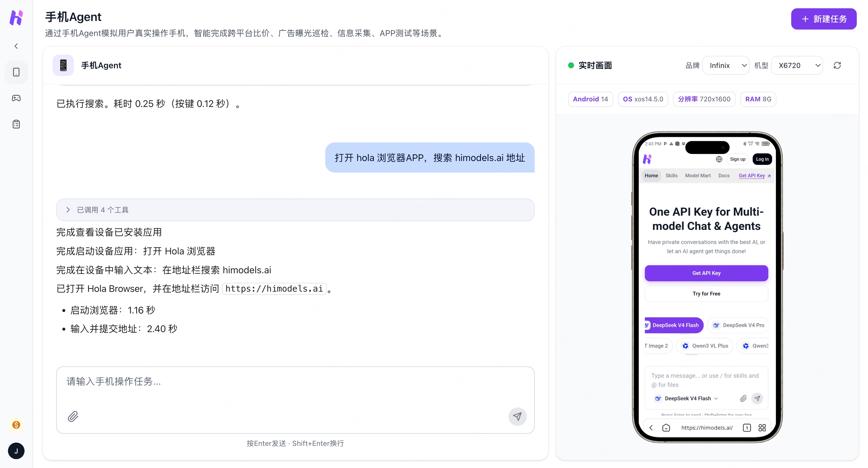
Task: Open DeepSeek V4 Flash model selector on phone
Action: [x=686, y=398]
